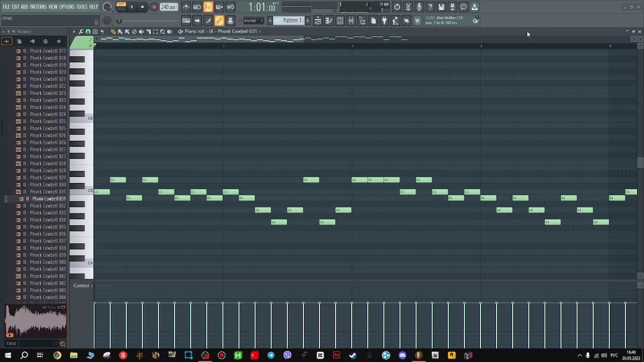Viewport: 644px width, 362px height.
Task: Select the Delete tool
Action: [134, 32]
